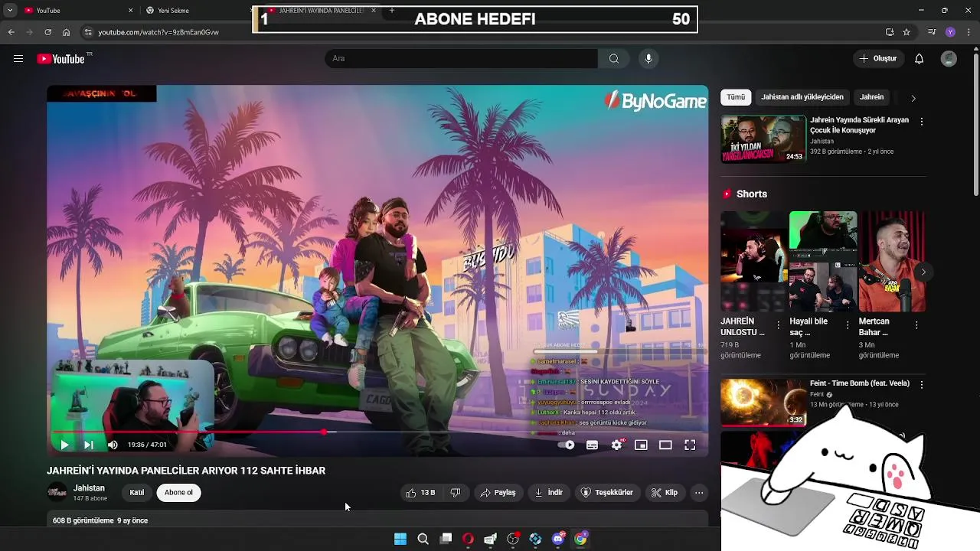Create content with Oluştur button
The width and height of the screenshot is (980, 551).
[x=877, y=59]
